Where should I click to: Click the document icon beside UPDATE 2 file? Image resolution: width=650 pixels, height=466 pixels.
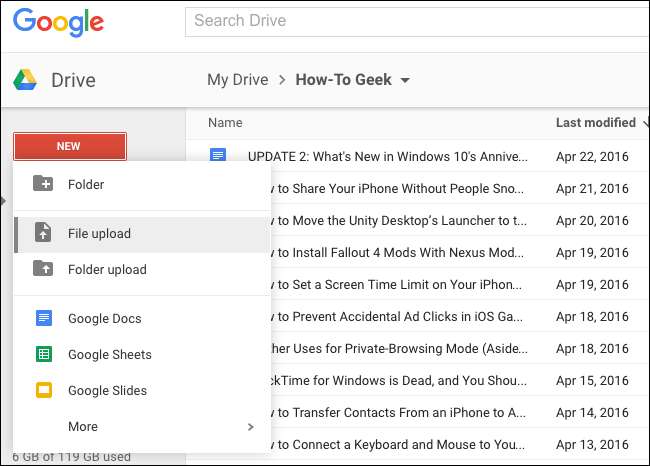tap(218, 156)
